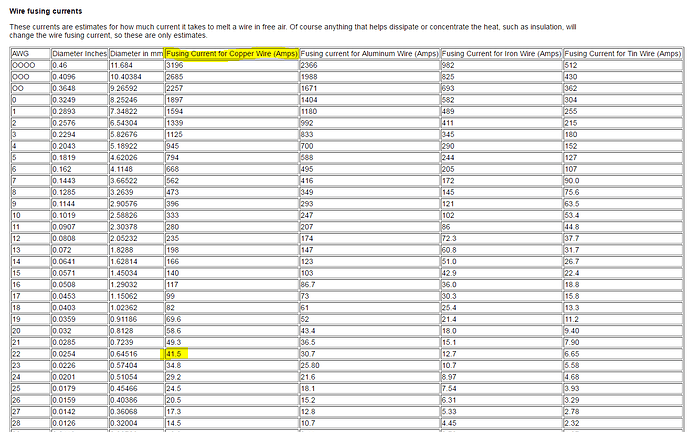The width and height of the screenshot is (690, 432).
Task: Select the 3196 copper fusing current cell
Action: (176, 64)
